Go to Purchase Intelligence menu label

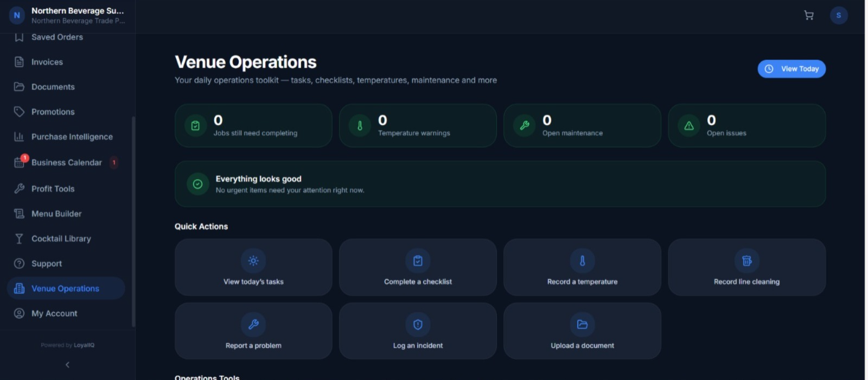click(x=72, y=137)
